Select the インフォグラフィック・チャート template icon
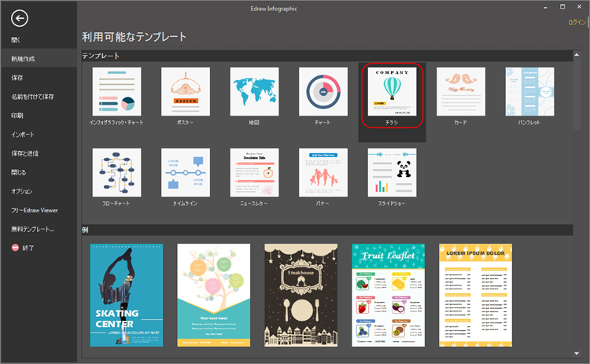The width and height of the screenshot is (590, 364). (116, 91)
